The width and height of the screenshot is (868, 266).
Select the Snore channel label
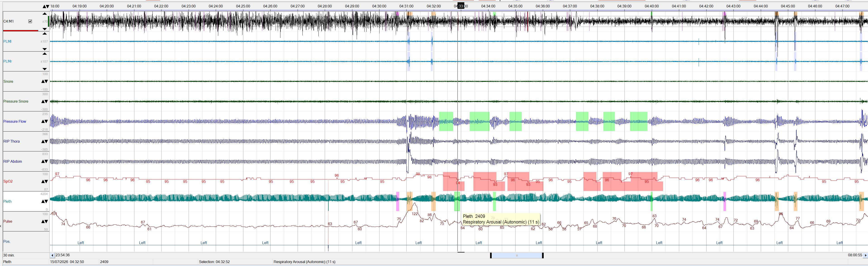(x=8, y=82)
